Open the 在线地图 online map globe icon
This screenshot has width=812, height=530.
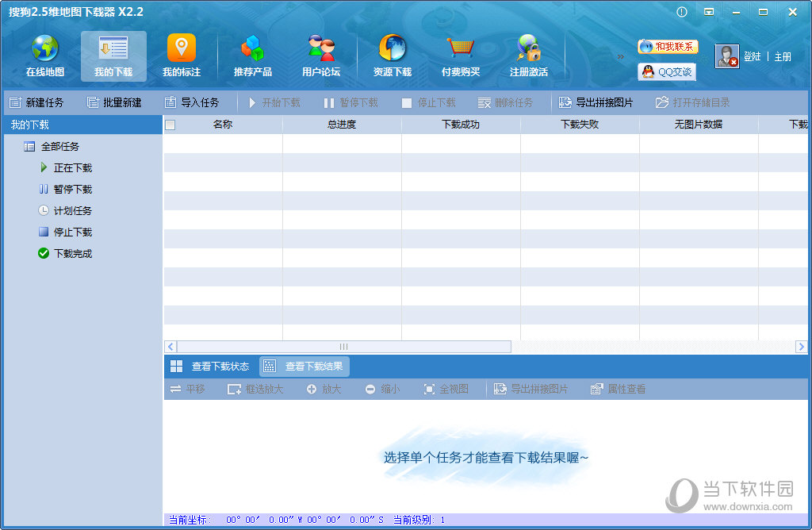click(45, 56)
